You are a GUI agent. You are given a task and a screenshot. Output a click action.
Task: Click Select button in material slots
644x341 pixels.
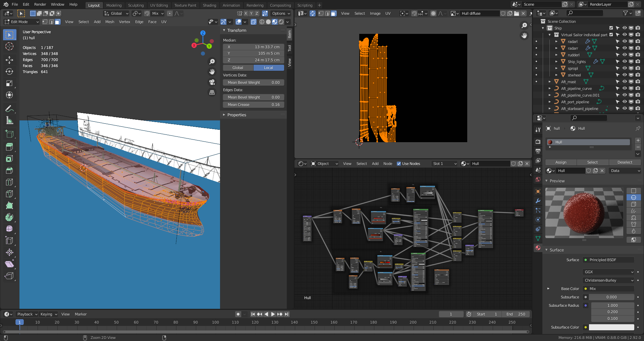tap(592, 162)
